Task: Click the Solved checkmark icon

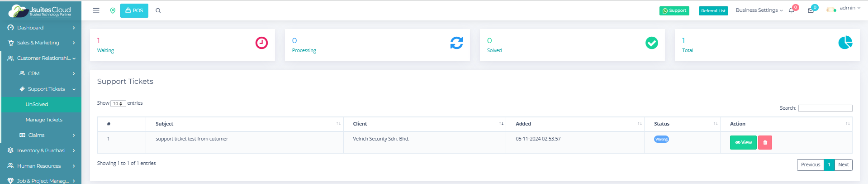Action: pyautogui.click(x=651, y=43)
